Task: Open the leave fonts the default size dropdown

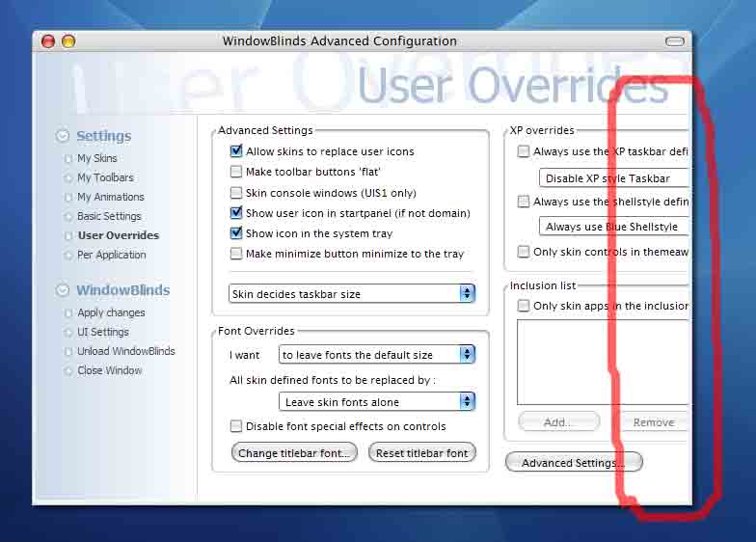Action: click(377, 355)
